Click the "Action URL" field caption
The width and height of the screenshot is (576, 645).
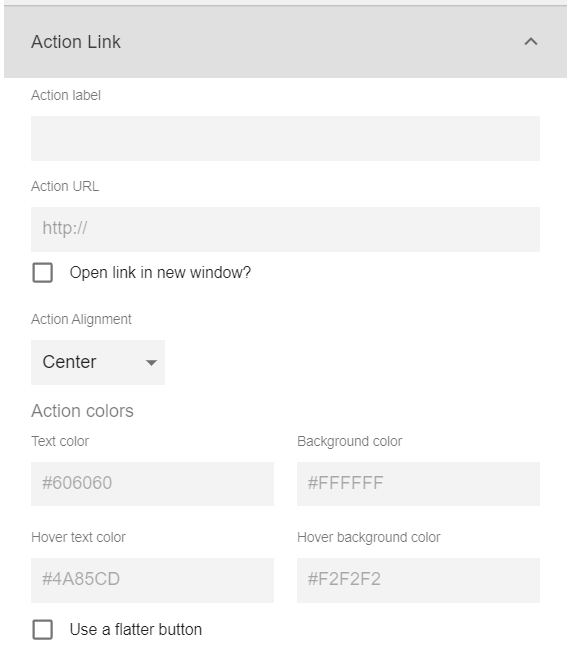tap(65, 186)
